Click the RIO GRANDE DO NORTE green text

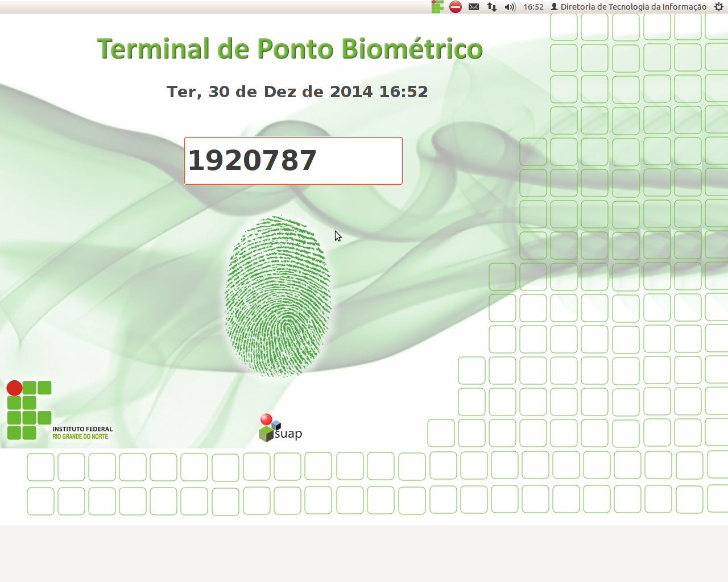click(80, 436)
